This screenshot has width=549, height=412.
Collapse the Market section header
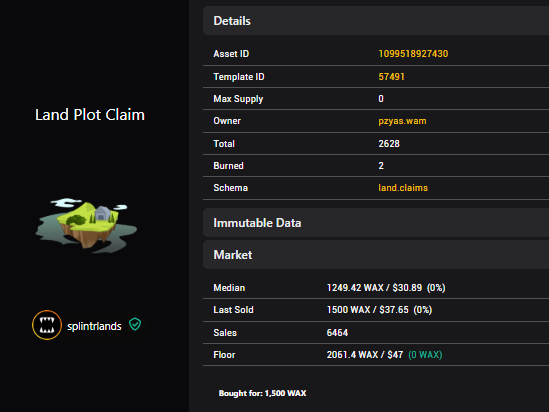[x=376, y=254]
